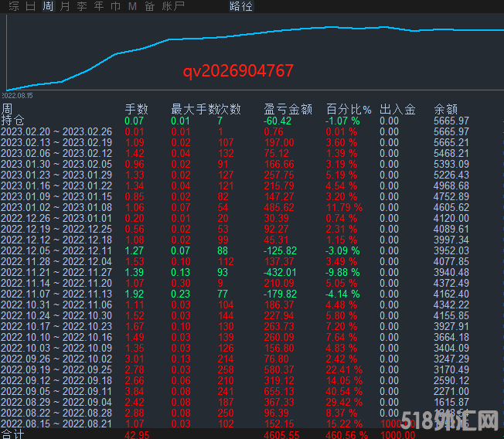The height and width of the screenshot is (439, 504).
Task: Switch to the 综 summary tab
Action: pyautogui.click(x=13, y=6)
